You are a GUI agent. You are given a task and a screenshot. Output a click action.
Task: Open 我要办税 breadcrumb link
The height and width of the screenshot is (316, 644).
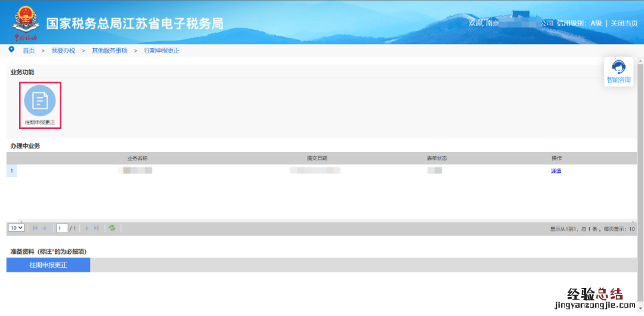[63, 51]
